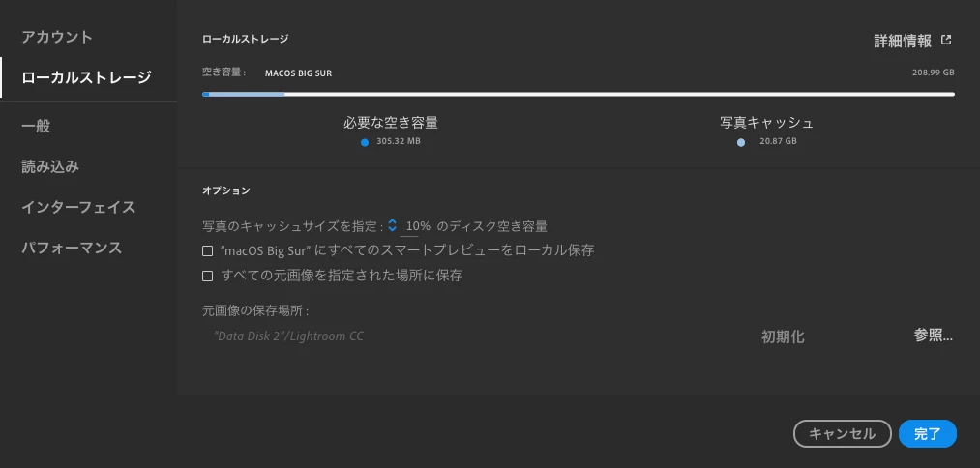The height and width of the screenshot is (468, 980).
Task: Enable saving all smart previews to macOS Big Sur
Action: click(x=207, y=251)
